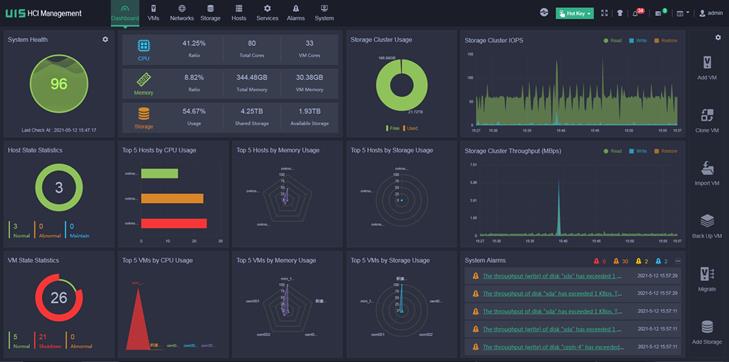Click the Host State Statistics ring showing 3
729x362 pixels.
coord(59,187)
